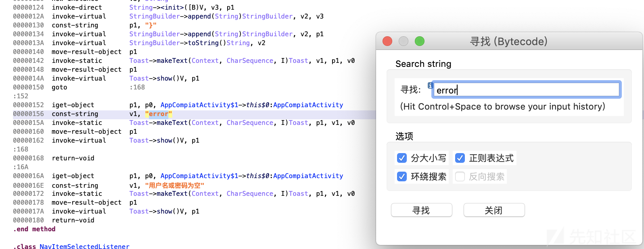Click AppCompiatActivity type at offset 00000152
The width and height of the screenshot is (644, 249).
tap(308, 105)
